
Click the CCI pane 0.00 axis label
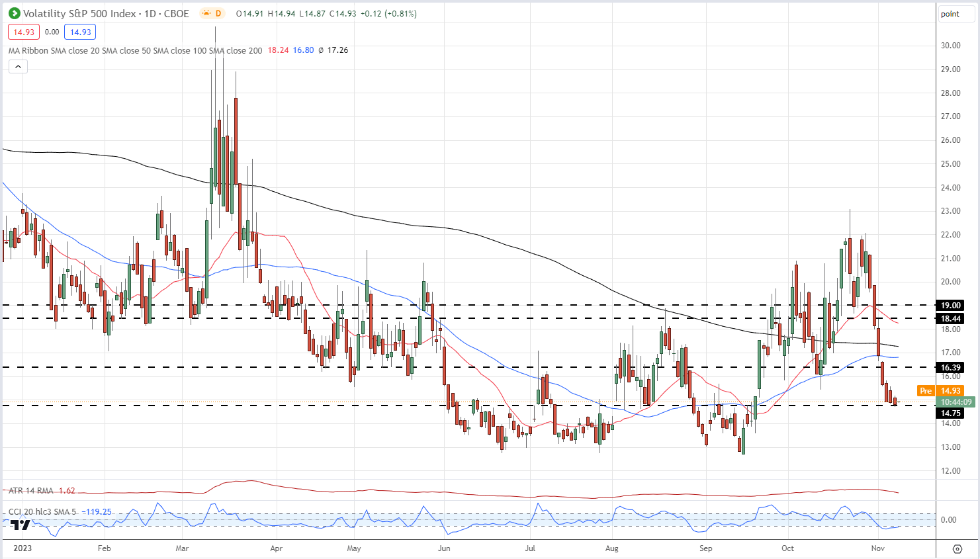[948, 520]
